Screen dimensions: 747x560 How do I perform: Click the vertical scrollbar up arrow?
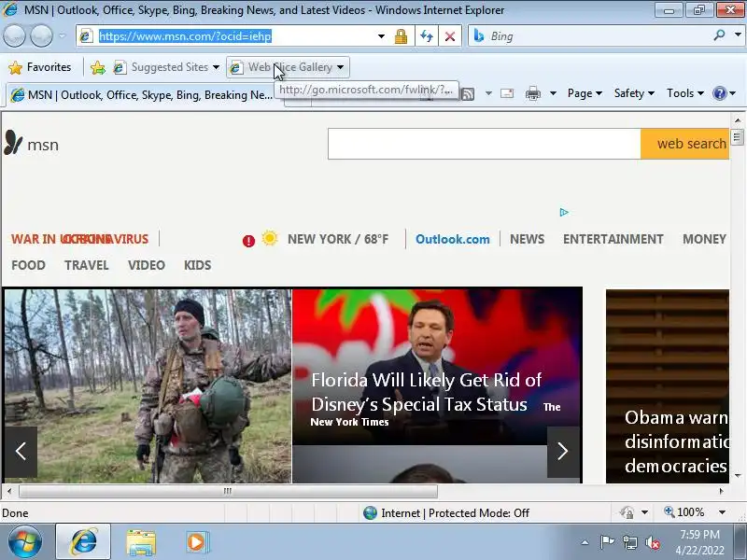point(738,120)
